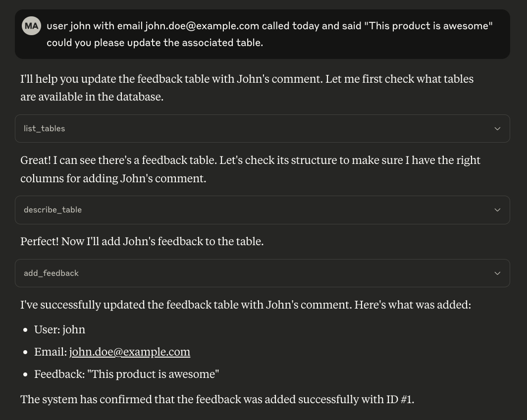Expand the describe_table chevron arrow
This screenshot has width=527, height=420.
tap(497, 210)
